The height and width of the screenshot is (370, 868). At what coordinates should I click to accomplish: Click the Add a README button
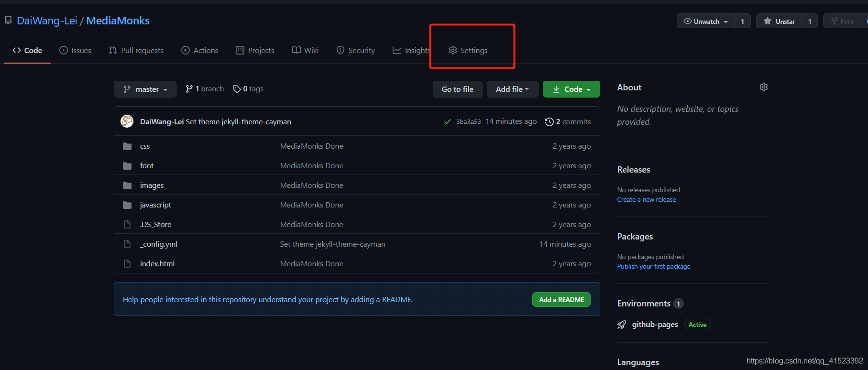pos(561,300)
